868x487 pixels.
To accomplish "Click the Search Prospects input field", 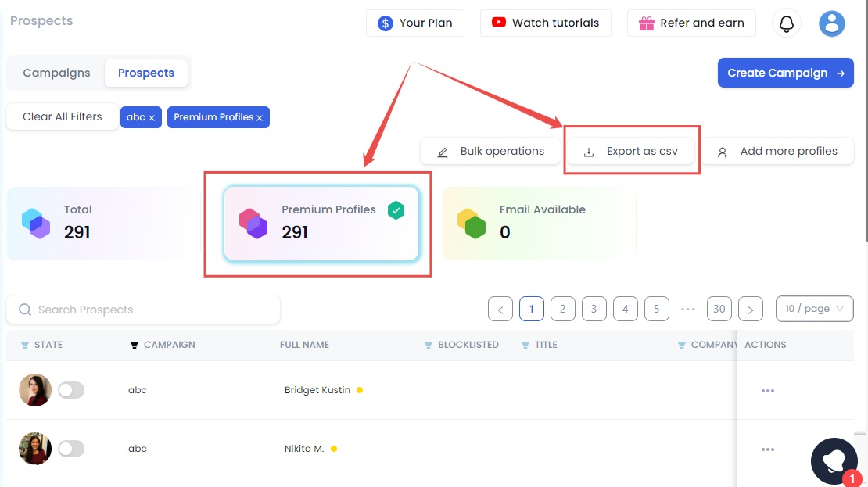I will [143, 310].
